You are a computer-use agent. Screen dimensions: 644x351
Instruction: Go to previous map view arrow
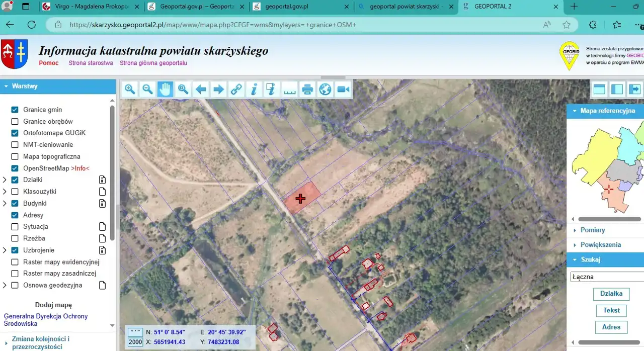(201, 90)
